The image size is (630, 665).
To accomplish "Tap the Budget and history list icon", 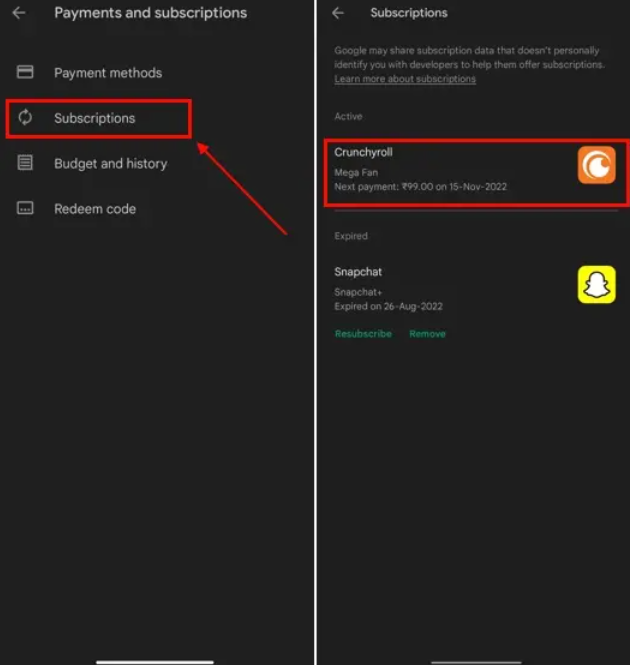I will [x=25, y=163].
